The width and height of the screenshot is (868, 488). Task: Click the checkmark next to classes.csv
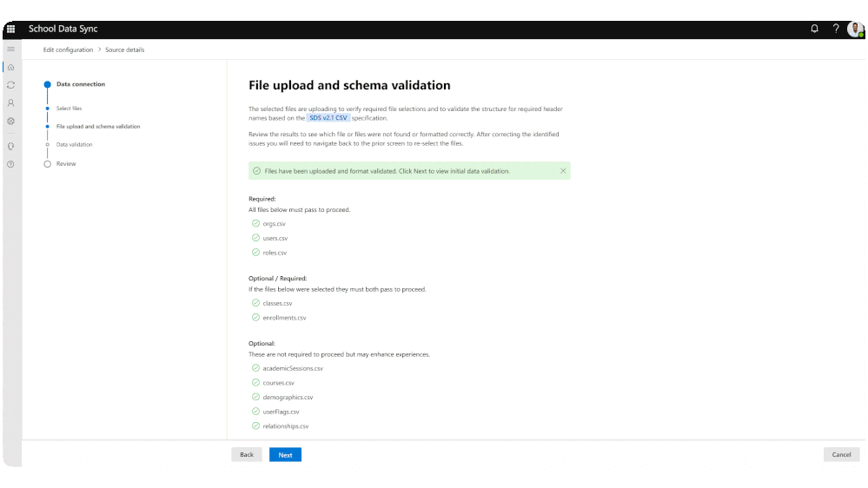pos(255,303)
